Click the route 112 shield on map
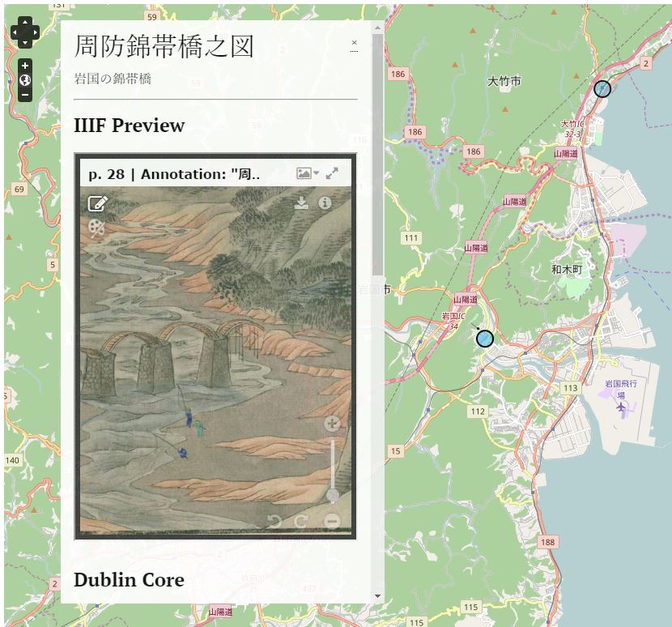Viewport: 672px width, 627px height. 478,412
